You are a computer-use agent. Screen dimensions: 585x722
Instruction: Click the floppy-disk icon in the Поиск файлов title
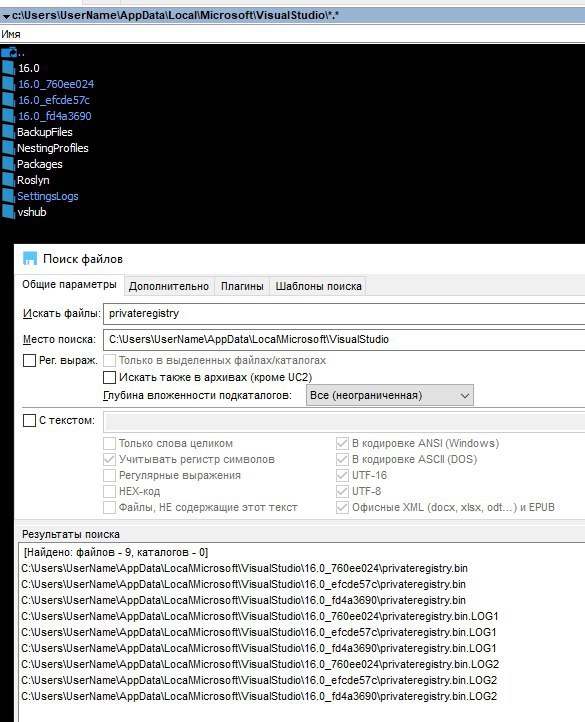30,259
